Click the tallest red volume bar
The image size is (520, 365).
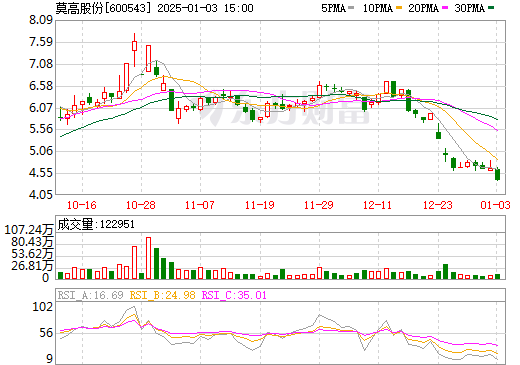click(x=149, y=258)
